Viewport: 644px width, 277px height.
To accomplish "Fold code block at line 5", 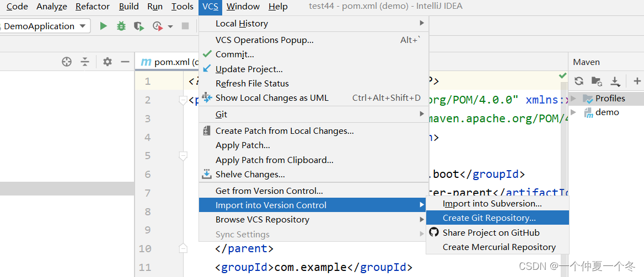I will (183, 155).
